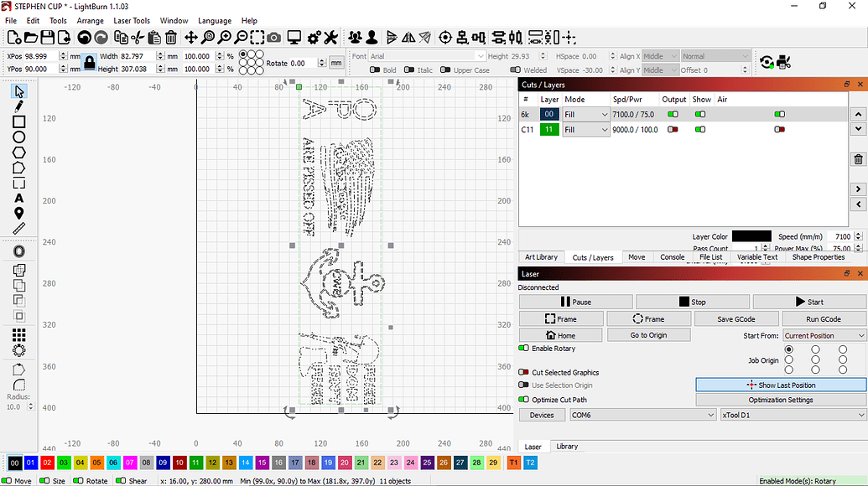Enable Cut Selected Graphics
Viewport: 868px width, 486px height.
click(x=524, y=372)
